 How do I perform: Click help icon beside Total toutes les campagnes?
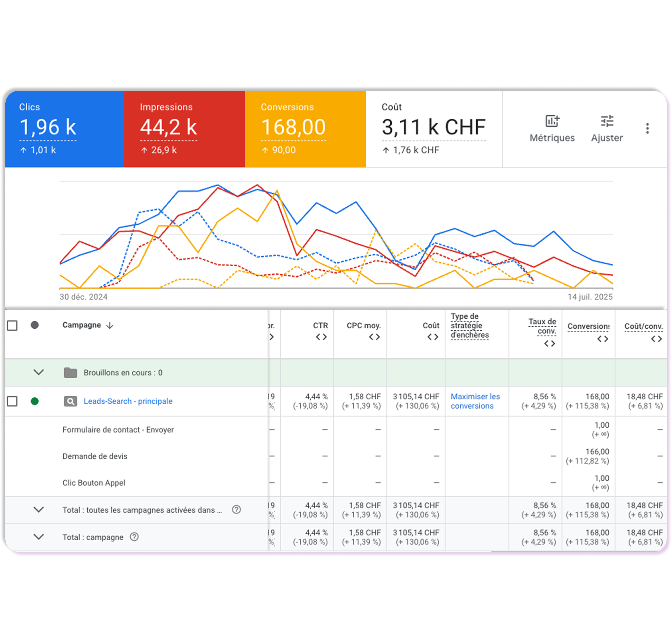pos(236,510)
